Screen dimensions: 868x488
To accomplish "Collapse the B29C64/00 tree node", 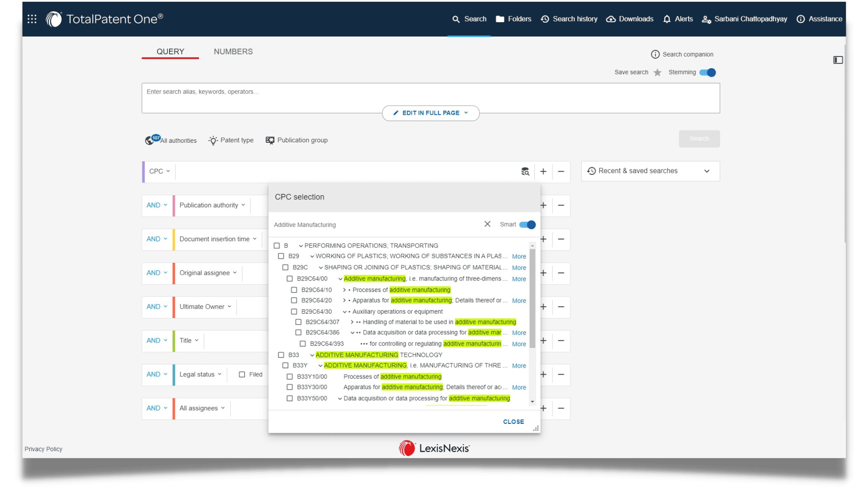I will point(340,279).
